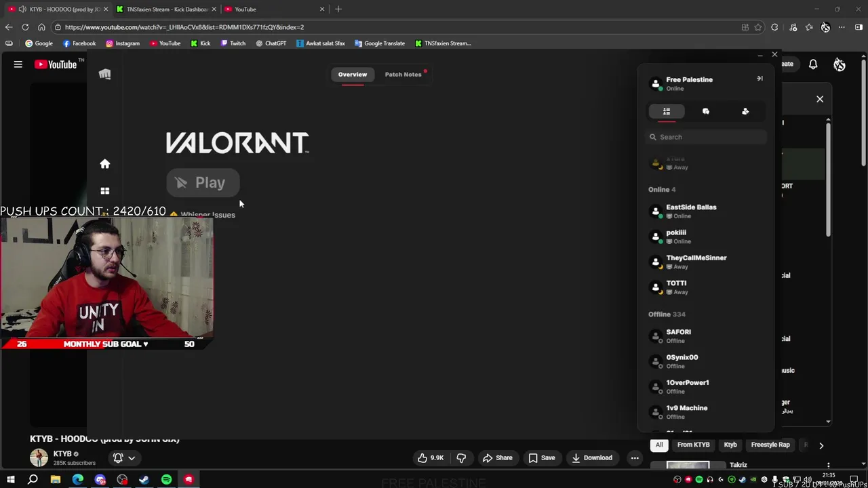Open the add friend icon
This screenshot has height=488, width=868.
click(745, 111)
